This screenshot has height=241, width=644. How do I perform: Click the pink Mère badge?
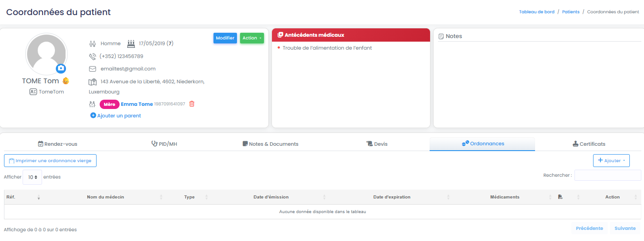(109, 104)
